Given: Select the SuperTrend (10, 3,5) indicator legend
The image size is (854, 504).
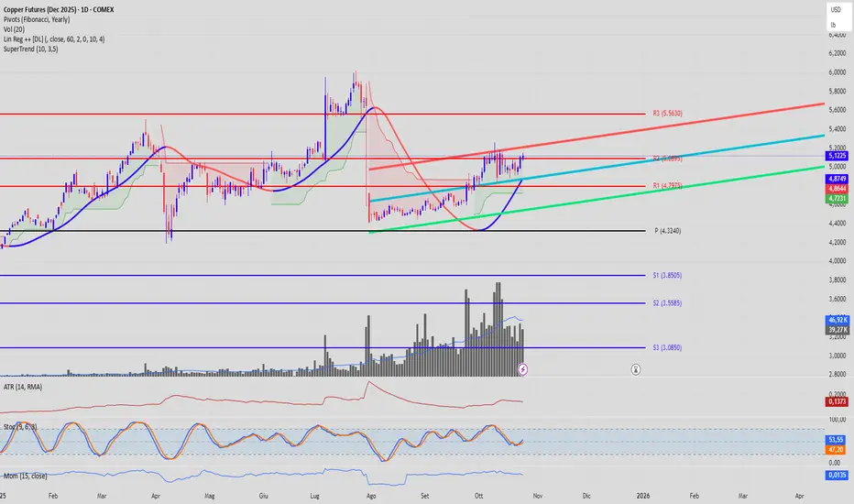Looking at the screenshot, I should tap(30, 49).
